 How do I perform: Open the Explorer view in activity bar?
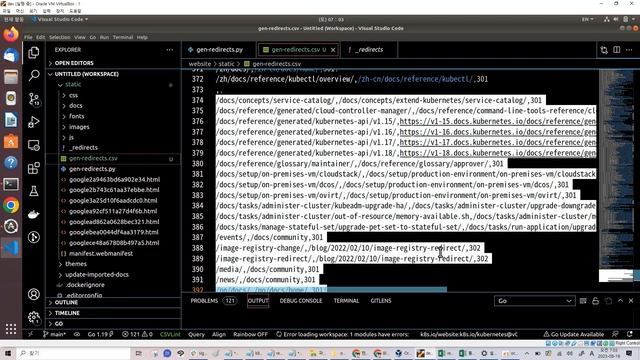[x=34, y=52]
